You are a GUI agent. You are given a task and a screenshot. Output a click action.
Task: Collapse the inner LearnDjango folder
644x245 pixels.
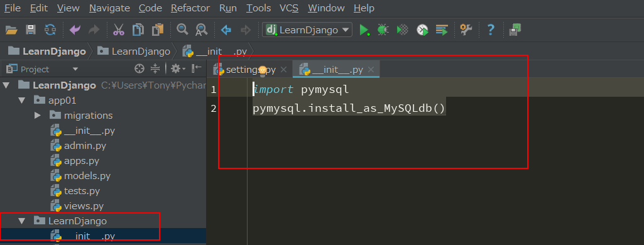click(21, 220)
